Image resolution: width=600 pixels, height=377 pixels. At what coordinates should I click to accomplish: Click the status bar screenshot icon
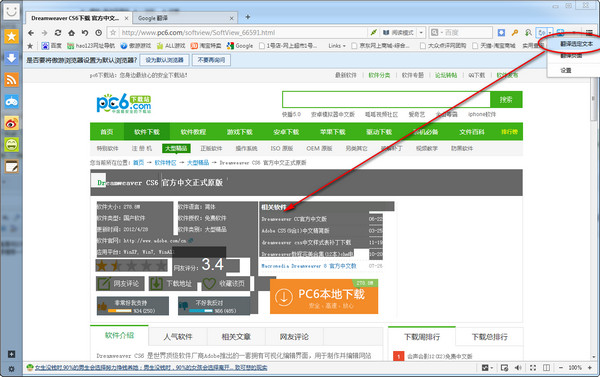[x=485, y=368]
